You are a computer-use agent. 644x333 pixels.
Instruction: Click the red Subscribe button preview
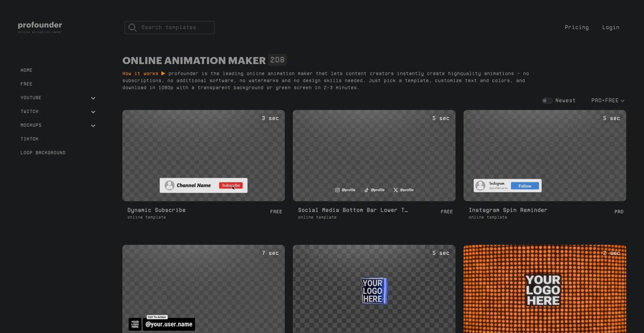pyautogui.click(x=231, y=185)
